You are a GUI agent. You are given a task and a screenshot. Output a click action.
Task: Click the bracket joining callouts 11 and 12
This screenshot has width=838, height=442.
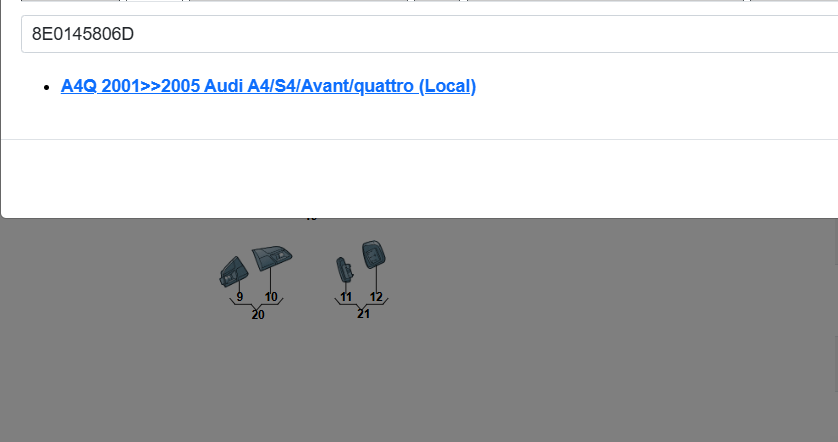point(362,303)
